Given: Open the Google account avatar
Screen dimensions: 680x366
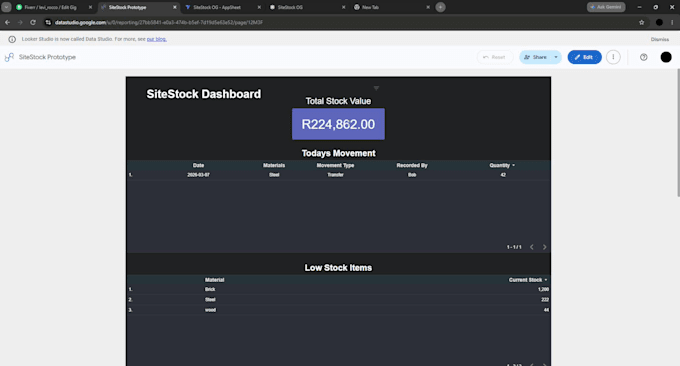Looking at the screenshot, I should [x=666, y=57].
